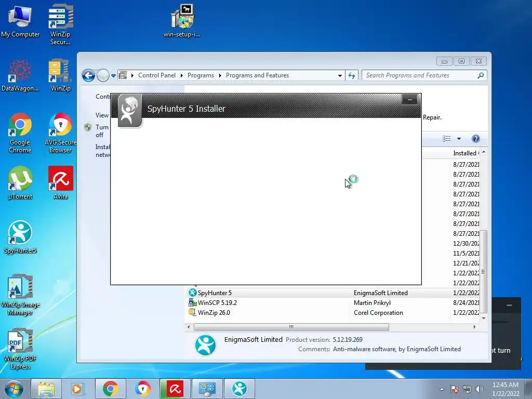Click the Turn Windows features link
Image resolution: width=532 pixels, height=399 pixels.
click(x=102, y=130)
